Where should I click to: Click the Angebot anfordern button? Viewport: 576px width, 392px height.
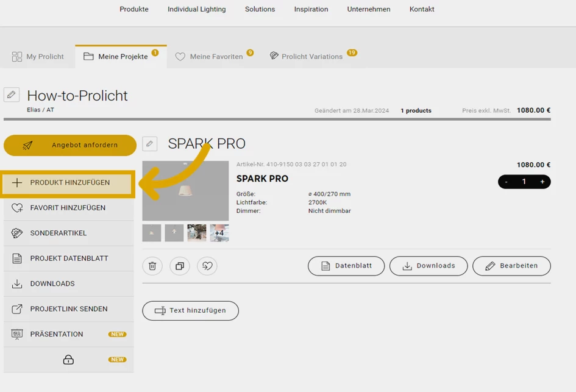point(70,145)
